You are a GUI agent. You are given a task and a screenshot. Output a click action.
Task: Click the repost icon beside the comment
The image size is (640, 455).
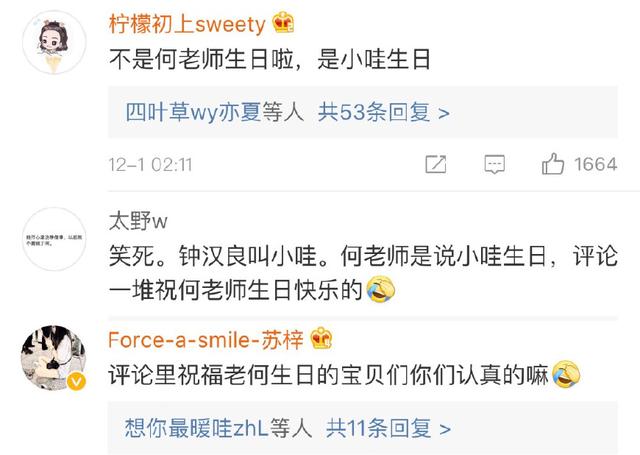(436, 164)
